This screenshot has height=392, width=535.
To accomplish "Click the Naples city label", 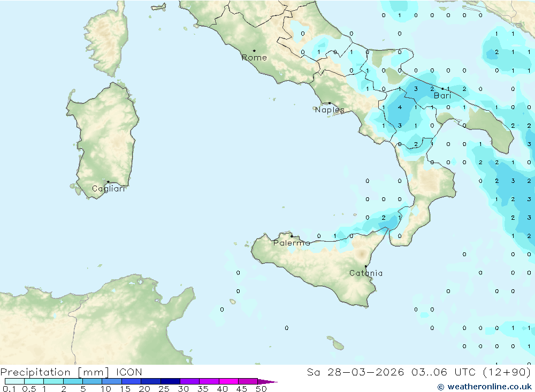I will point(330,110).
